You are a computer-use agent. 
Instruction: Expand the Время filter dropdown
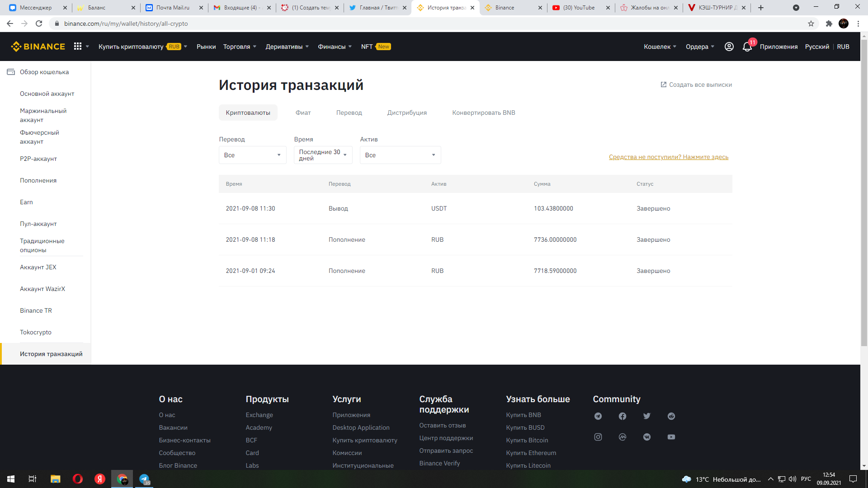[323, 155]
